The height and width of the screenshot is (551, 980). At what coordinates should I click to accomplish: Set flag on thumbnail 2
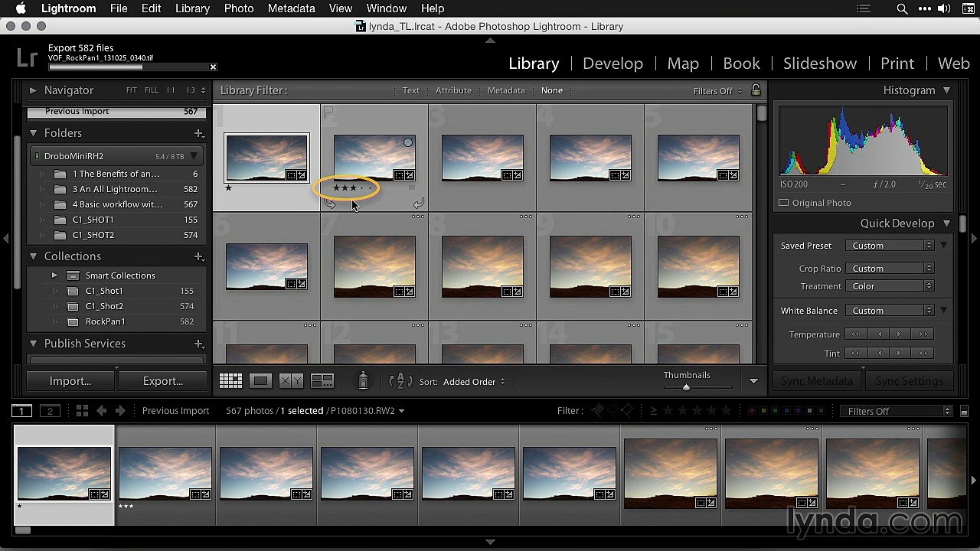pos(328,113)
